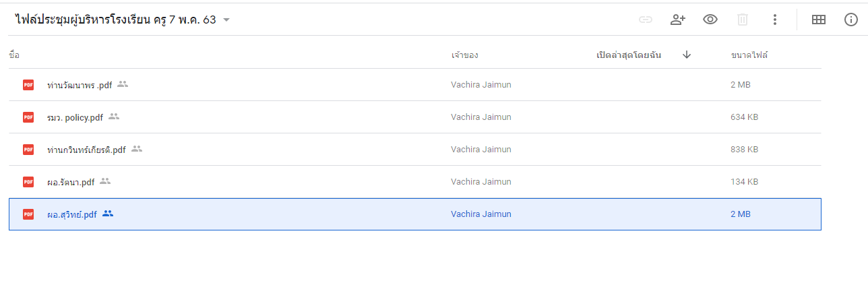
Task: Expand the folder name dropdown arrow
Action: (226, 20)
